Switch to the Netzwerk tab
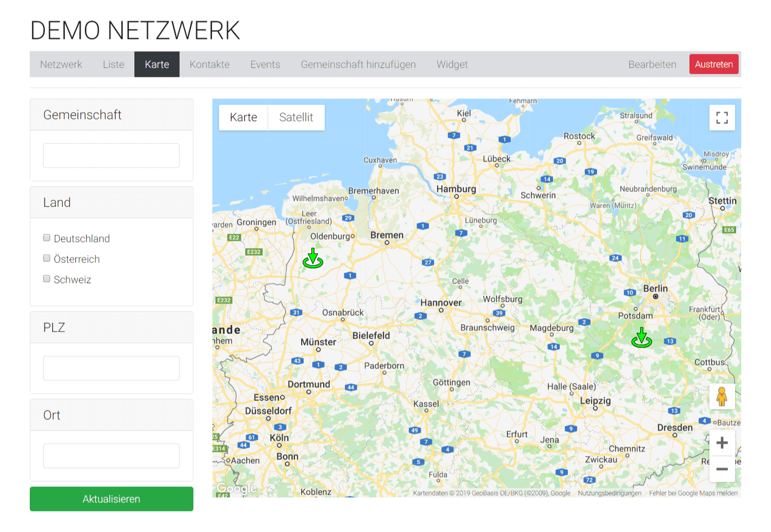 coord(61,64)
